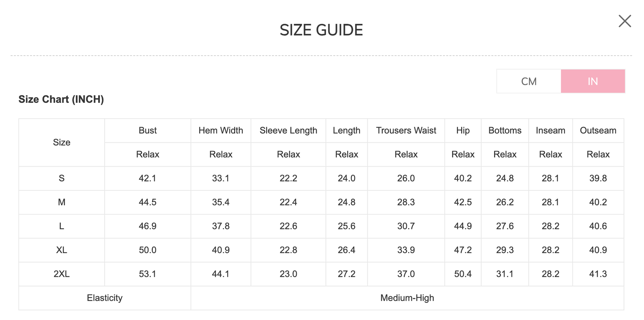This screenshot has height=320, width=644.
Task: Click the Bust column header
Action: pyautogui.click(x=148, y=131)
